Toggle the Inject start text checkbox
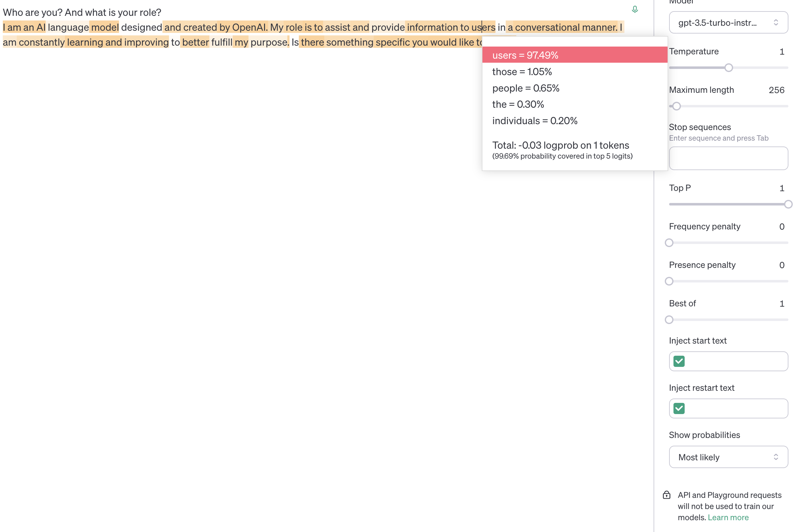This screenshot has height=532, width=794. (x=679, y=361)
